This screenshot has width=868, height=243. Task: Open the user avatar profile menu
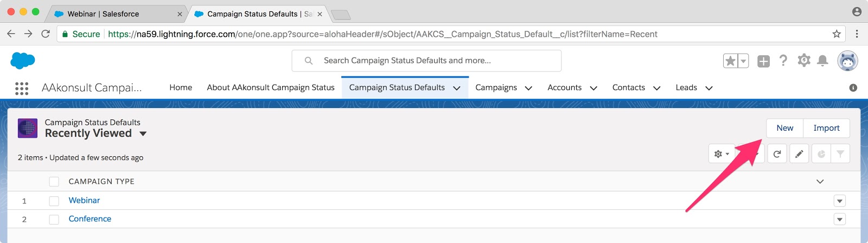847,61
